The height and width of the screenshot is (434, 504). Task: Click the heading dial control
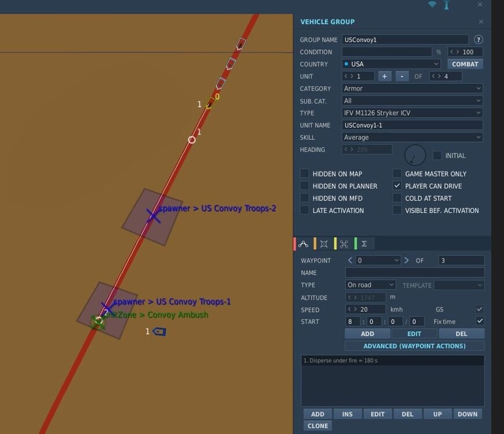tap(415, 155)
